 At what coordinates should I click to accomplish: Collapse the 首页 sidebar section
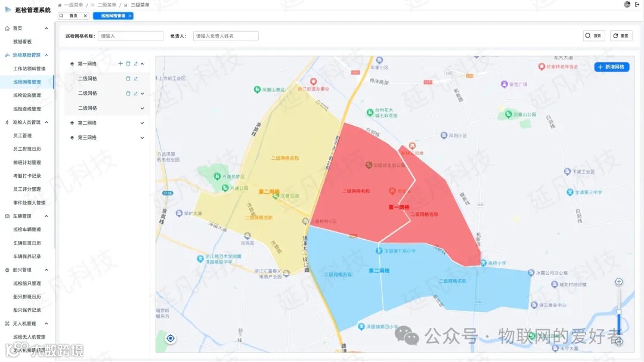pyautogui.click(x=47, y=29)
